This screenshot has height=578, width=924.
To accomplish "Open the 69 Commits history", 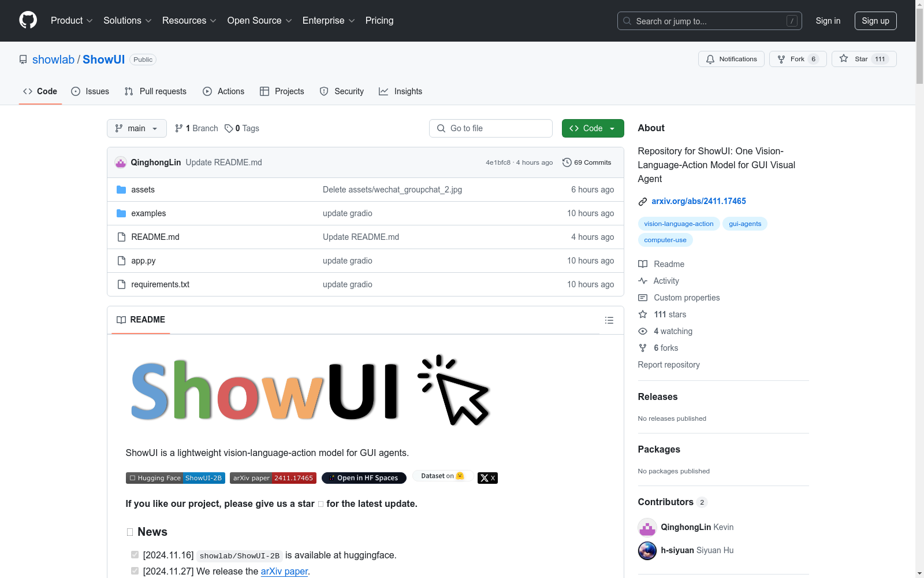I will 587,162.
